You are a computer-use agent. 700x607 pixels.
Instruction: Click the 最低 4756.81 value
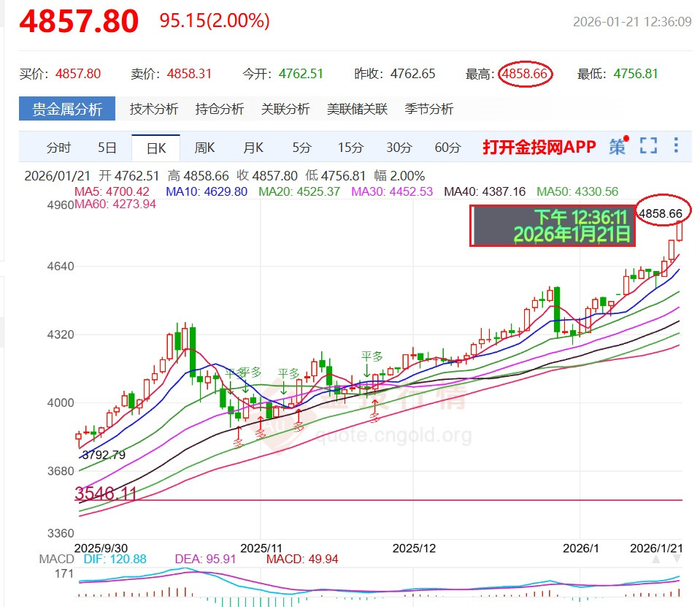(x=636, y=74)
